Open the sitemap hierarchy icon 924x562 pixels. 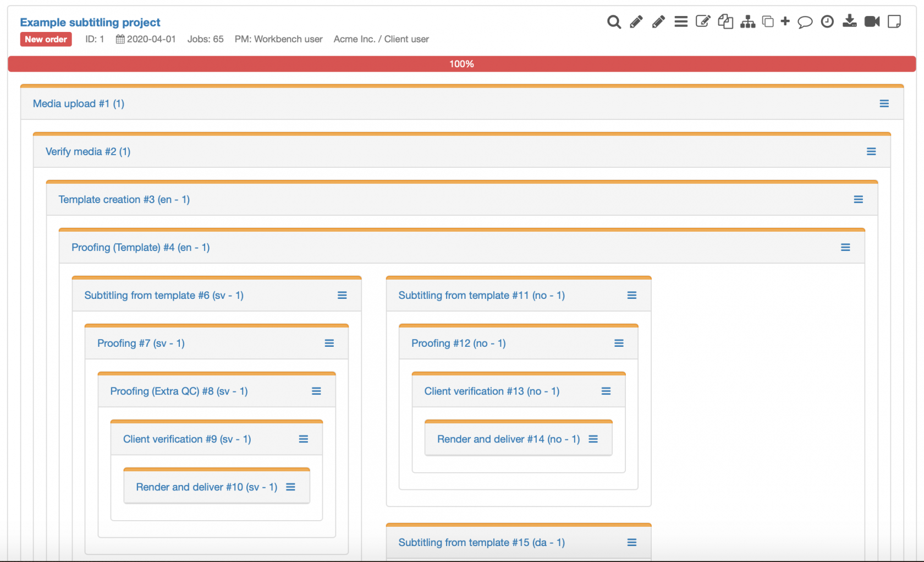click(747, 22)
